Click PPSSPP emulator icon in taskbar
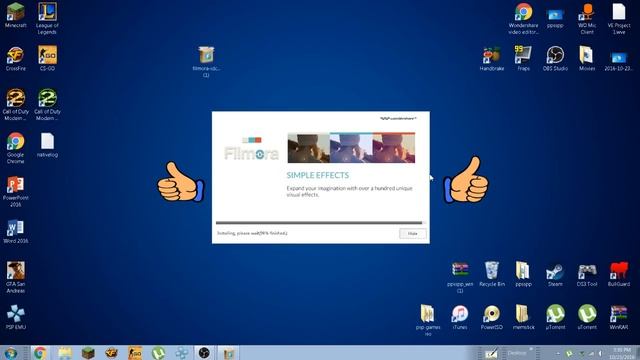640x360 pixels. [x=182, y=353]
